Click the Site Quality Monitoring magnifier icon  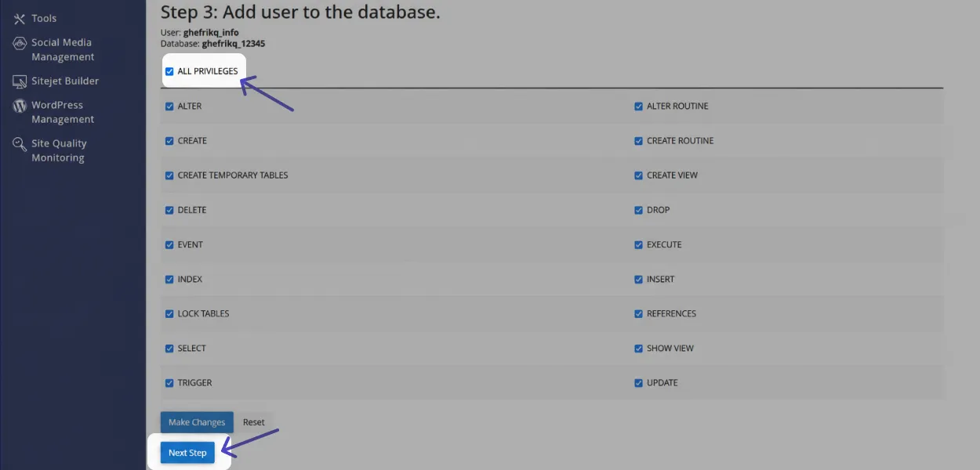click(20, 144)
